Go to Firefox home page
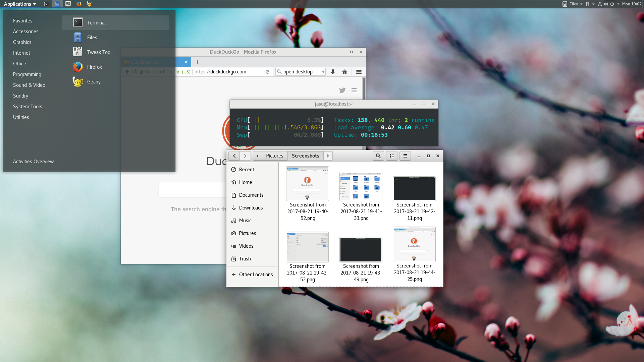The height and width of the screenshot is (362, 644). 345,72
